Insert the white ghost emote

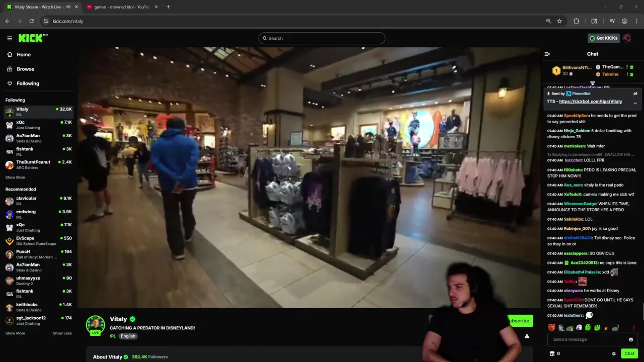pyautogui.click(x=579, y=327)
